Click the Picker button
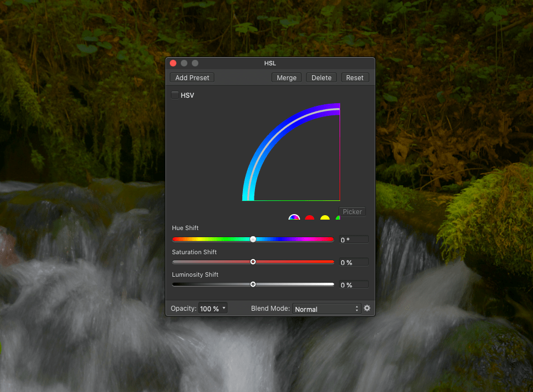This screenshot has height=392, width=533. point(352,211)
